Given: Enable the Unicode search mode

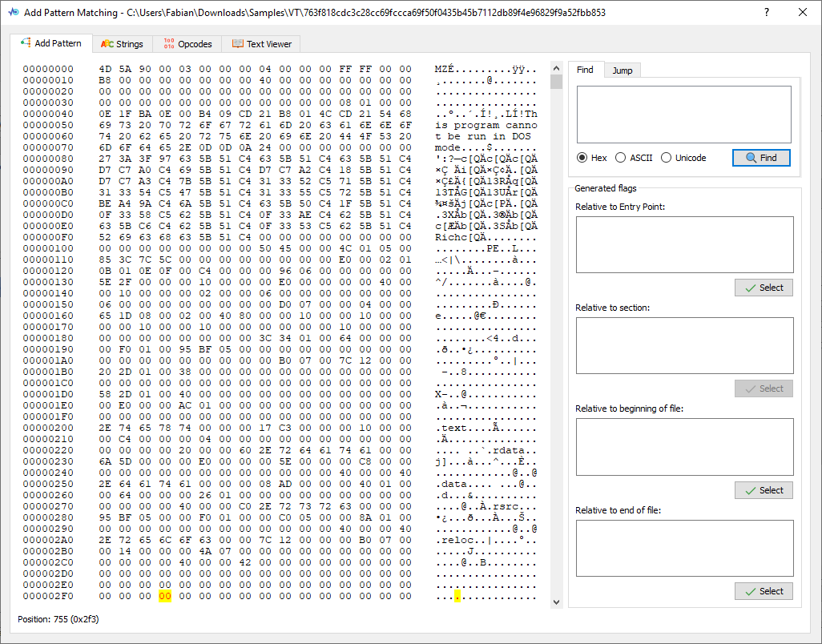Looking at the screenshot, I should pyautogui.click(x=667, y=158).
